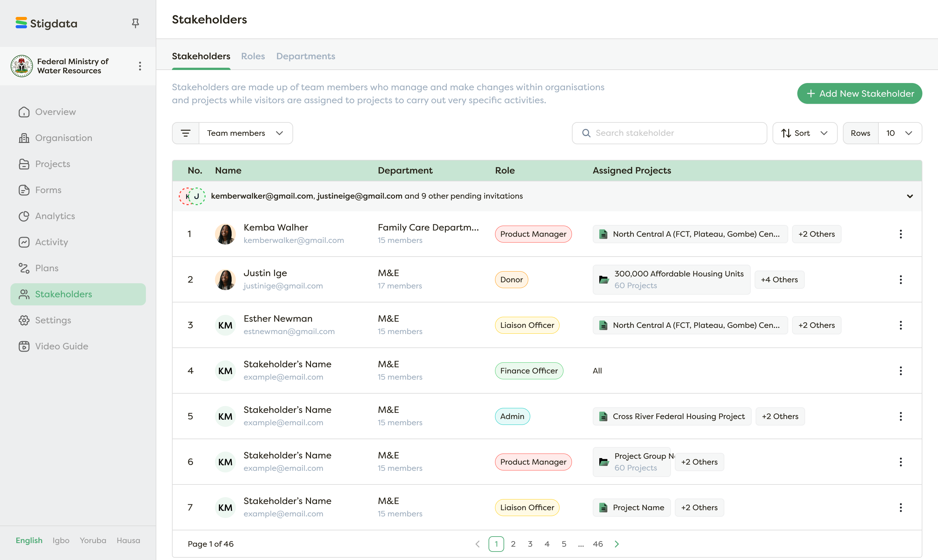Click Add New Stakeholder button
This screenshot has width=938, height=560.
pyautogui.click(x=860, y=93)
